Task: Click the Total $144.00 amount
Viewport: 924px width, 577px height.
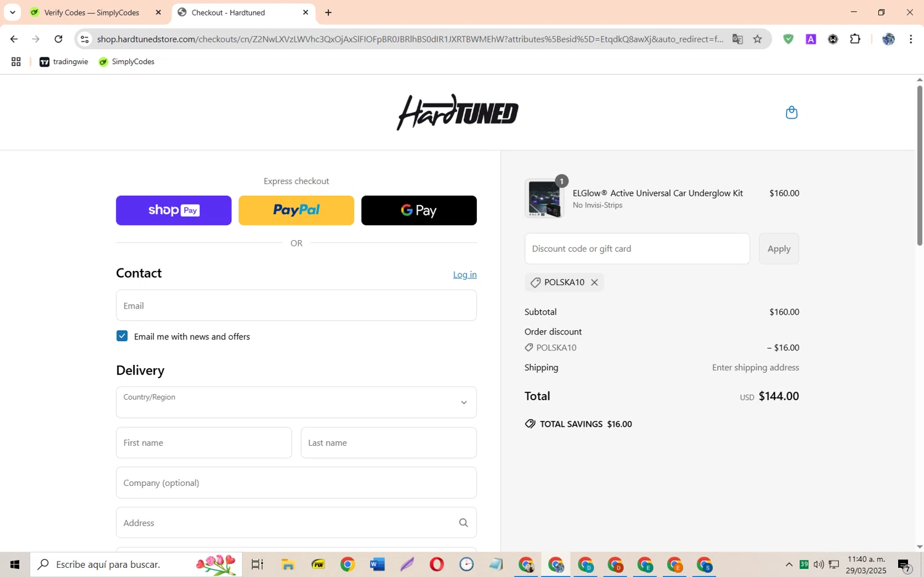Action: (x=779, y=396)
